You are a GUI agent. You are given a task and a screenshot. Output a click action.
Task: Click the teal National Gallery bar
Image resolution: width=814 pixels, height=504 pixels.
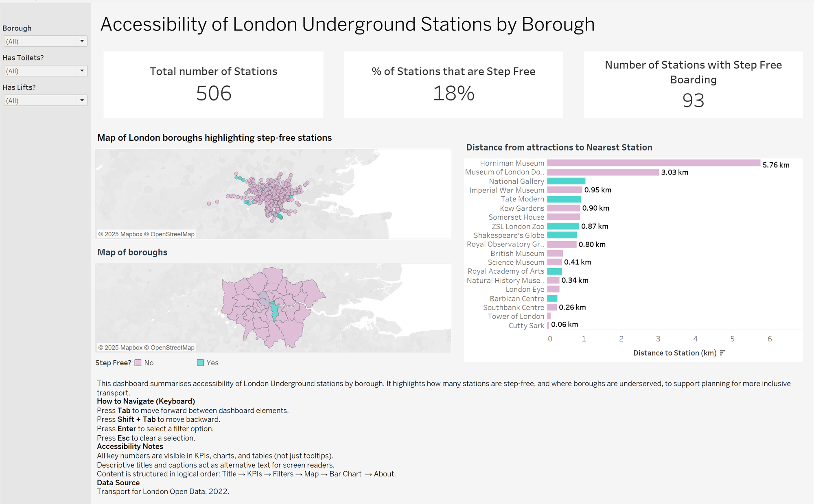pyautogui.click(x=566, y=181)
